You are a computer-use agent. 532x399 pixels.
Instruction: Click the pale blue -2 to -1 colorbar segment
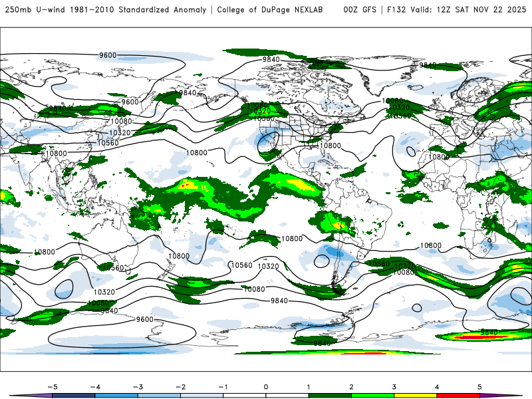click(x=202, y=396)
